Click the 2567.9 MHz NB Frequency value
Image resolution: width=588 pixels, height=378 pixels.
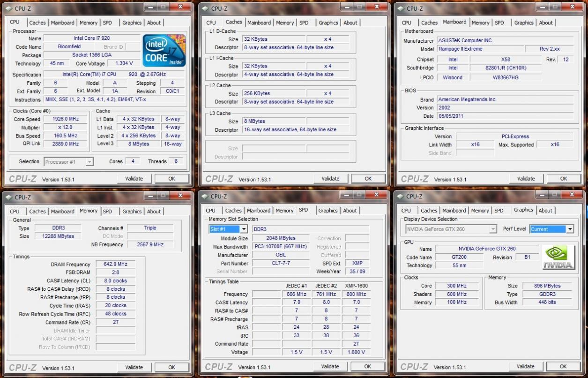click(150, 245)
